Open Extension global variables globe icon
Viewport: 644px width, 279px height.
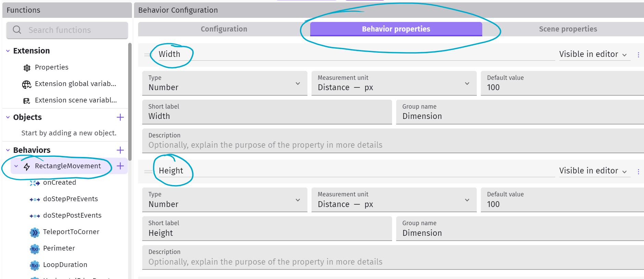click(27, 84)
